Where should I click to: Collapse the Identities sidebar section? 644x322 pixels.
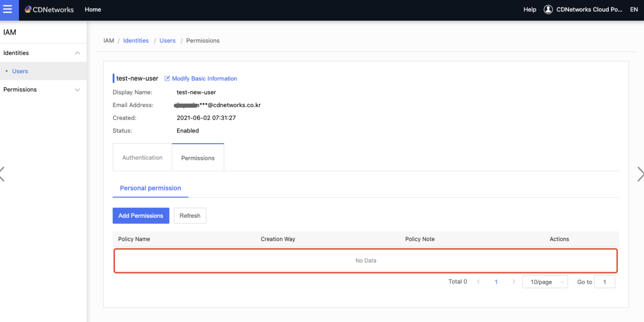click(77, 53)
